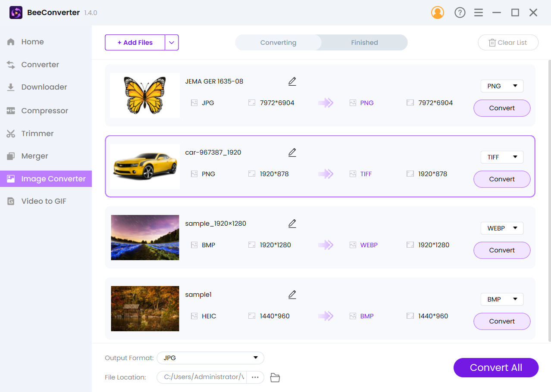The width and height of the screenshot is (551, 392).
Task: Open Video to GIF section
Action: tap(46, 201)
